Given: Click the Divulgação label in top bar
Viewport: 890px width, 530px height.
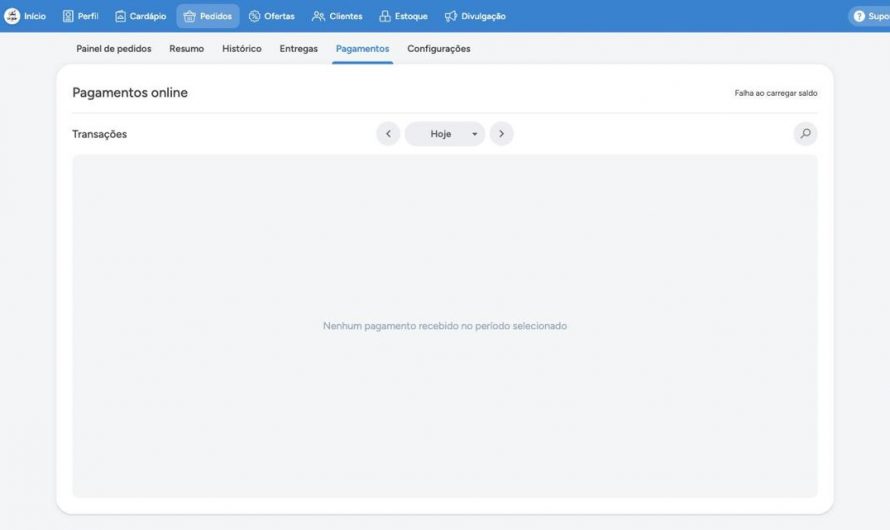Looking at the screenshot, I should coord(483,16).
